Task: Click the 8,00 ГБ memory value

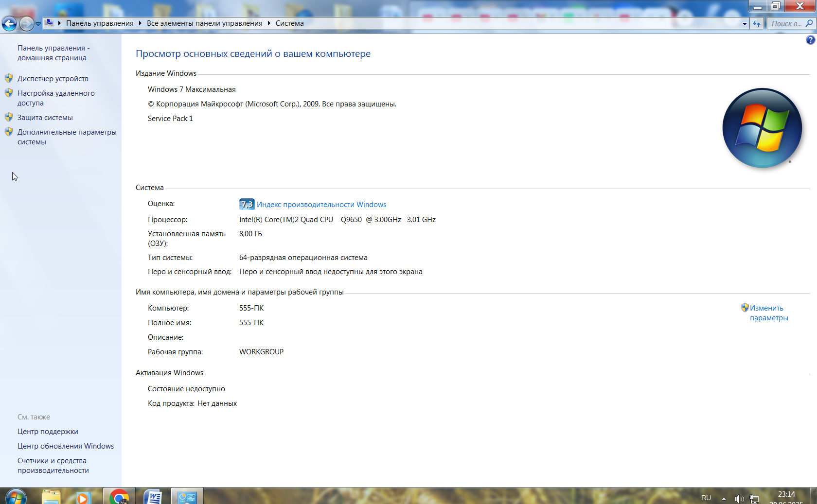Action: click(x=250, y=234)
